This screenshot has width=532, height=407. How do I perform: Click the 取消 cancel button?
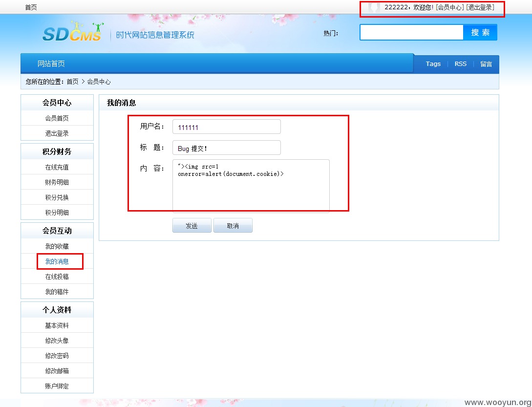[233, 225]
